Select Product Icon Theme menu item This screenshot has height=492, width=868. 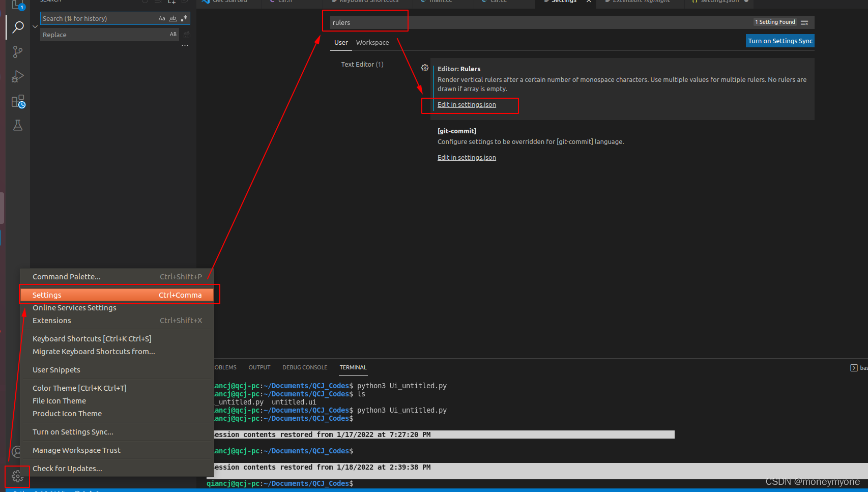(x=117, y=414)
